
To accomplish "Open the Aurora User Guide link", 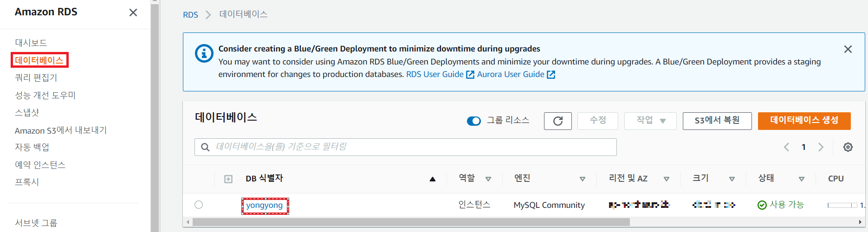I will coord(511,74).
